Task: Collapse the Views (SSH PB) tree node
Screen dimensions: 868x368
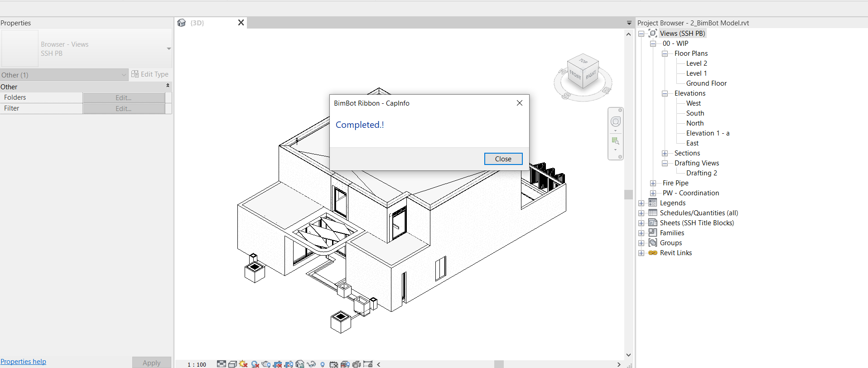Action: [641, 34]
